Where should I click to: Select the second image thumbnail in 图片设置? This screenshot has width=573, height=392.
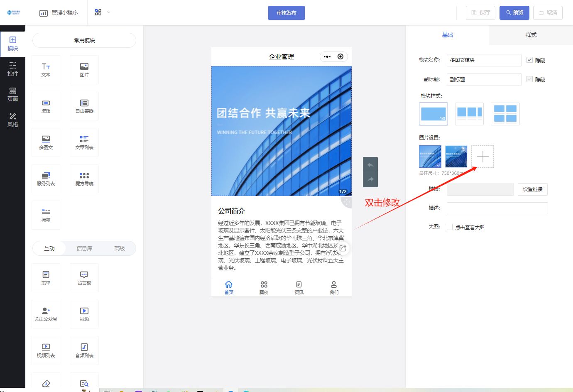coord(456,157)
